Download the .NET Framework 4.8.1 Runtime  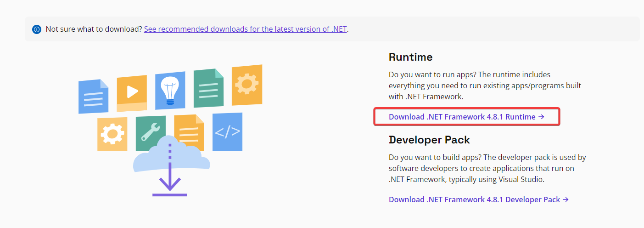tap(466, 117)
